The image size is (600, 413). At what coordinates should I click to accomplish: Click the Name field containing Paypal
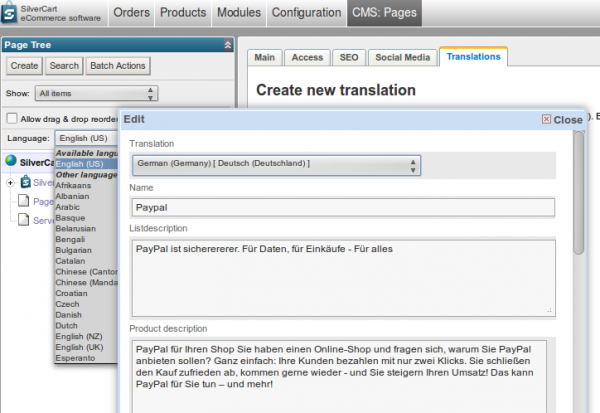point(343,207)
